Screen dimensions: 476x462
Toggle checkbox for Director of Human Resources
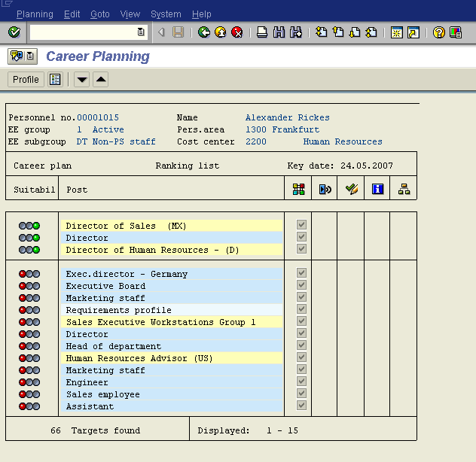(301, 249)
